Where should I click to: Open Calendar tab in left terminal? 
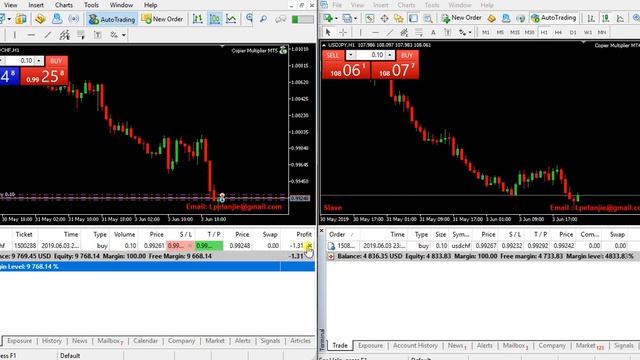(x=145, y=341)
